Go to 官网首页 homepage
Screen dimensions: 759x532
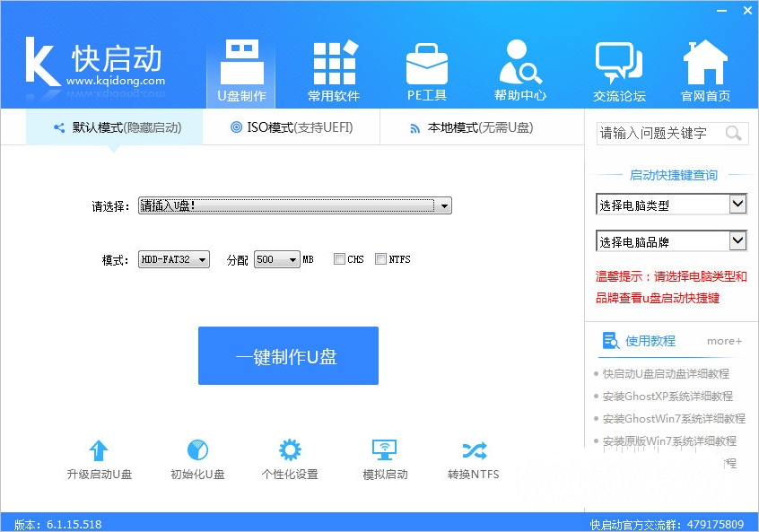point(705,67)
